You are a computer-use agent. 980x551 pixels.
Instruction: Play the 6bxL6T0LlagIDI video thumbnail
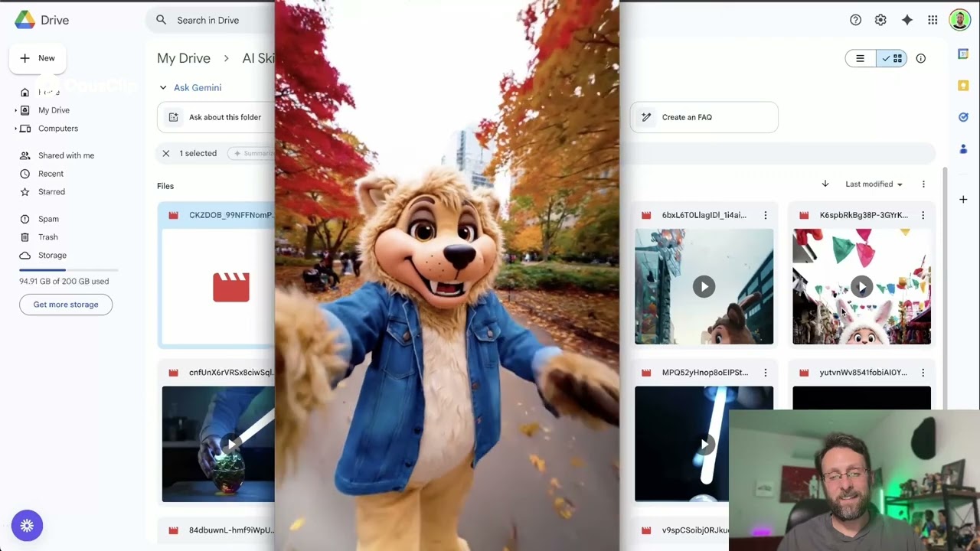[x=704, y=286]
